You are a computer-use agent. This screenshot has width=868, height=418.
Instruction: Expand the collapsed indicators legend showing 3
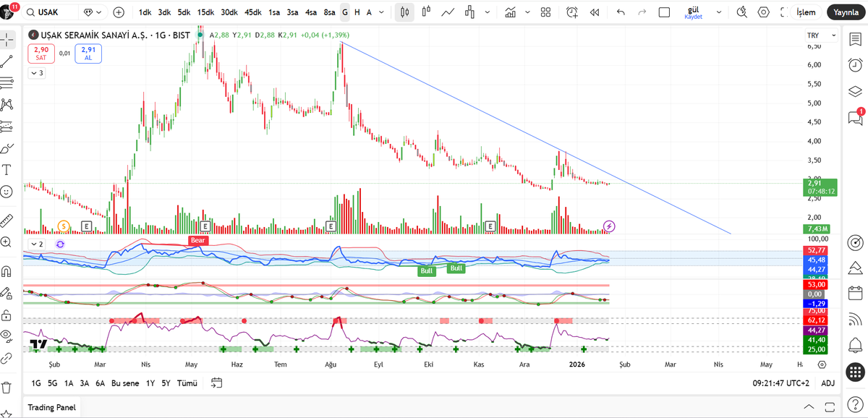36,73
